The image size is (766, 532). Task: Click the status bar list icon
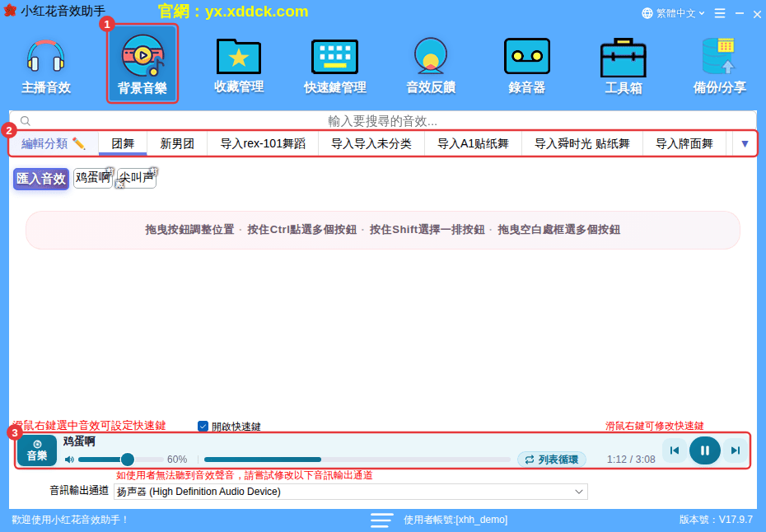(381, 520)
